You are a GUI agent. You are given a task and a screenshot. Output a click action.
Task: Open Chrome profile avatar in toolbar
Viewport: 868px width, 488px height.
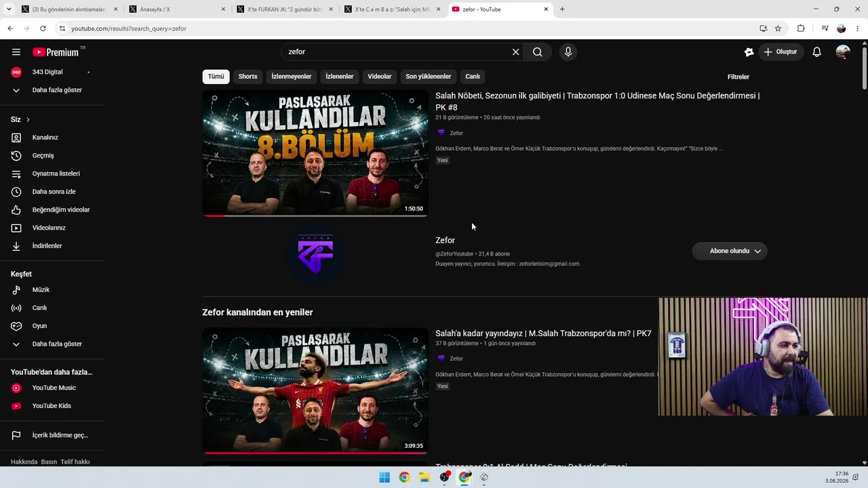tap(842, 28)
